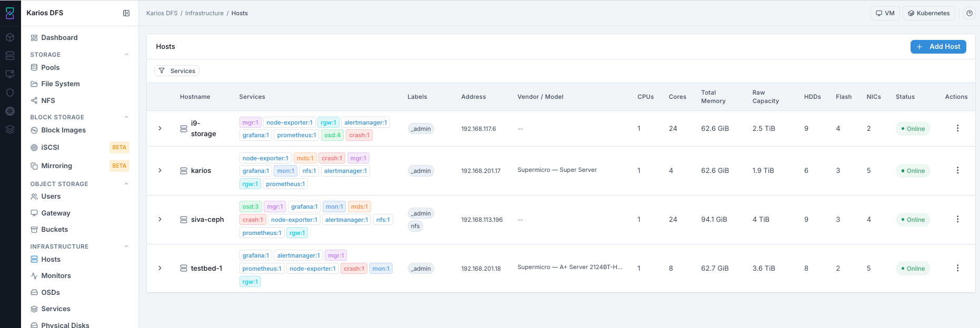
Task: Collapse the OBJECT STORAGE sidebar section
Action: (x=126, y=184)
